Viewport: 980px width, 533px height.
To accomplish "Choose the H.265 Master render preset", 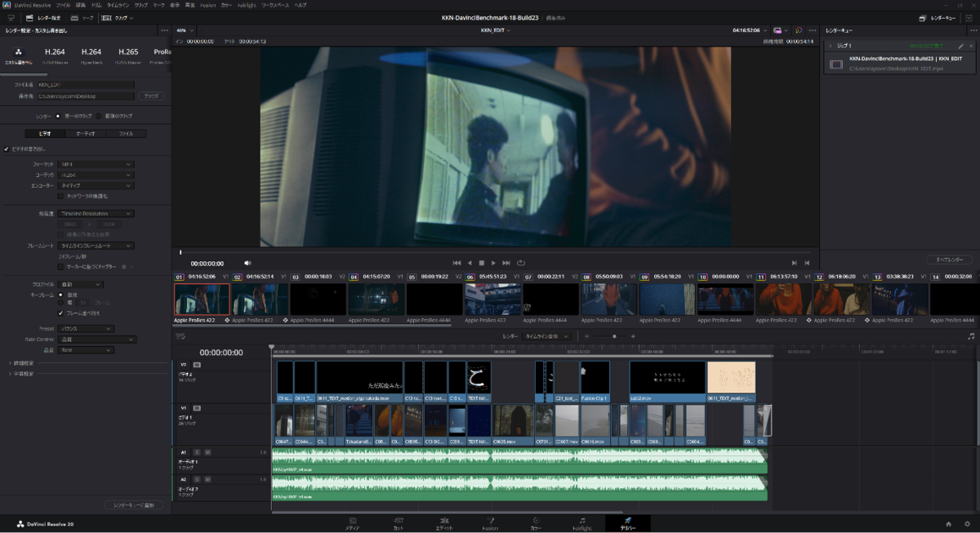I will (128, 56).
